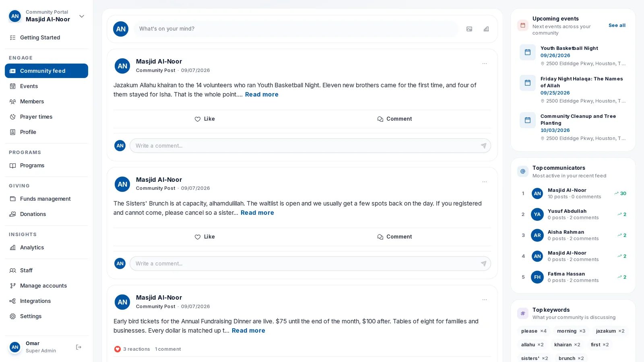Viewport: 644px width, 362px height.
Task: Open options menu on Sisters' Brunch post
Action: pyautogui.click(x=485, y=182)
